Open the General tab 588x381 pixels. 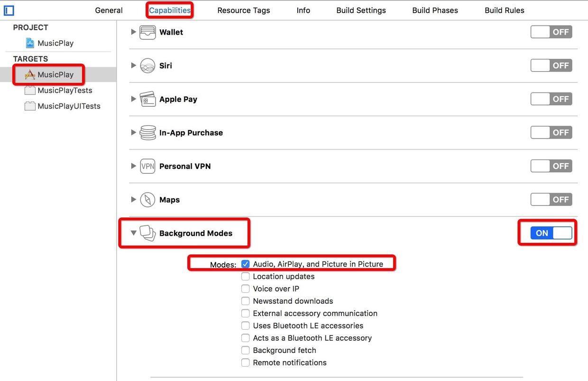[109, 10]
